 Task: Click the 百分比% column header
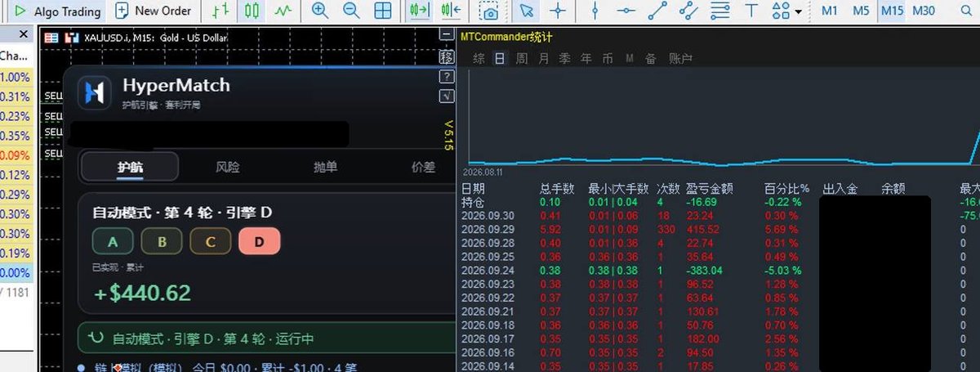point(786,189)
